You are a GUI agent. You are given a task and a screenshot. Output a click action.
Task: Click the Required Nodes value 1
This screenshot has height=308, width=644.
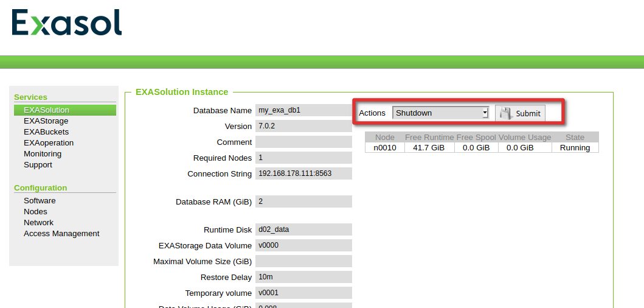click(303, 158)
